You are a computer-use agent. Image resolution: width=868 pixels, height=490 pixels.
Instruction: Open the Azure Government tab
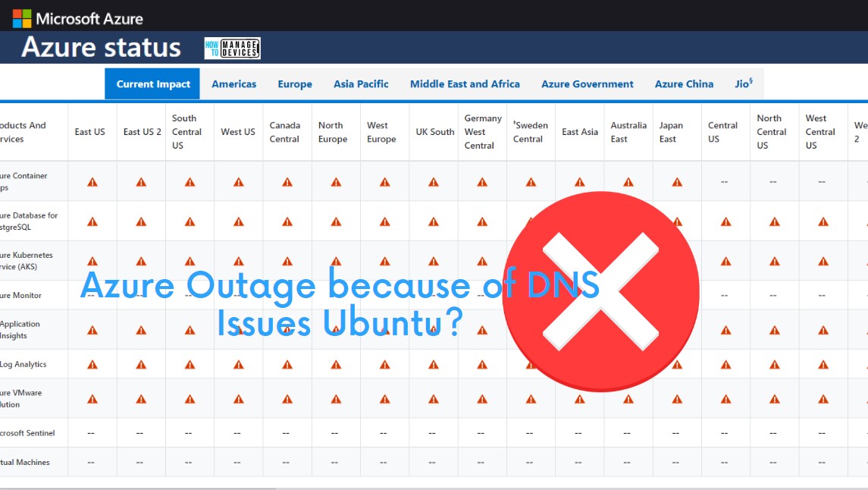[x=588, y=84]
